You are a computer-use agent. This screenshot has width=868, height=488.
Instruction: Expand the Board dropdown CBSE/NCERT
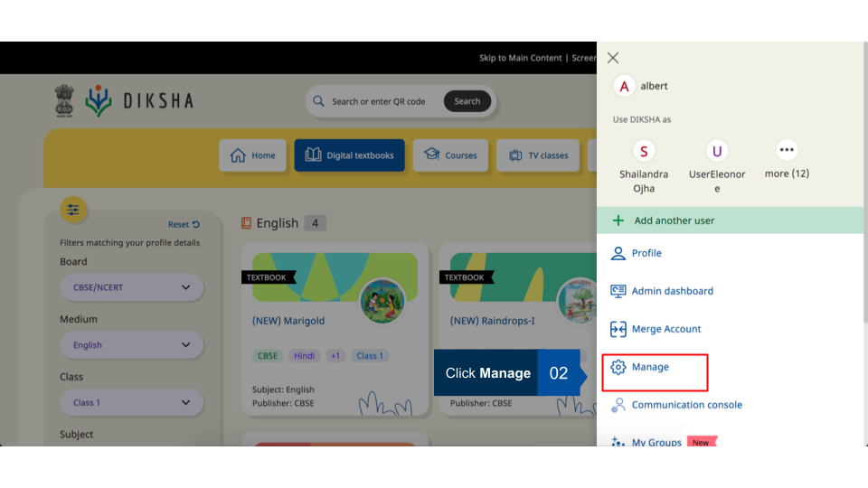pos(131,287)
